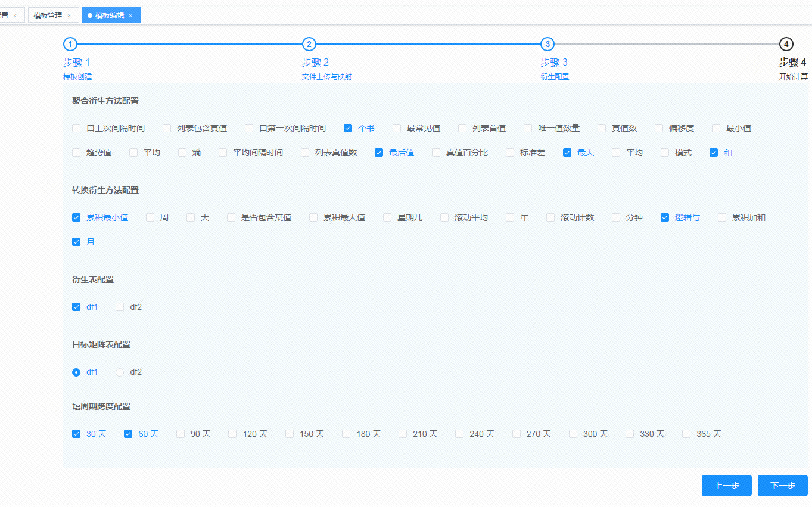This screenshot has height=507, width=812.
Task: Enable 真值百分比 checkbox
Action: point(436,153)
